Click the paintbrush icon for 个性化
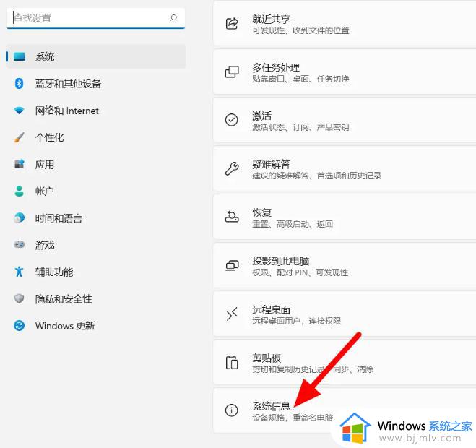The height and width of the screenshot is (448, 476). pos(19,137)
